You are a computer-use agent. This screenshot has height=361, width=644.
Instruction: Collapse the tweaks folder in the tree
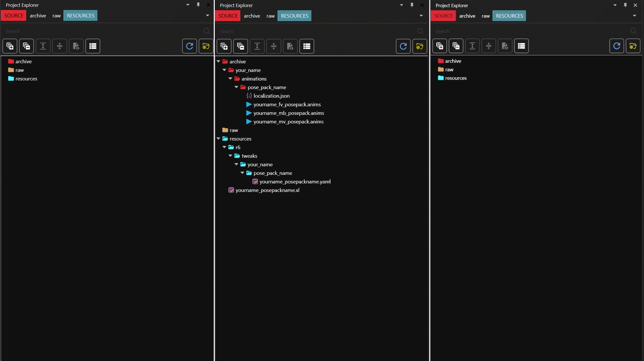pyautogui.click(x=230, y=156)
